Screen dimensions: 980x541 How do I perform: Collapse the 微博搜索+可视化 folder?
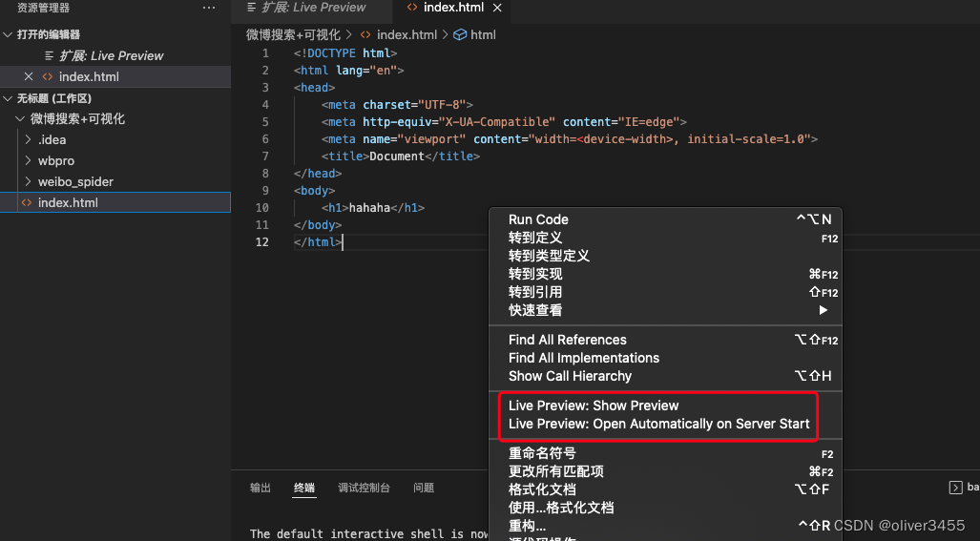point(20,118)
